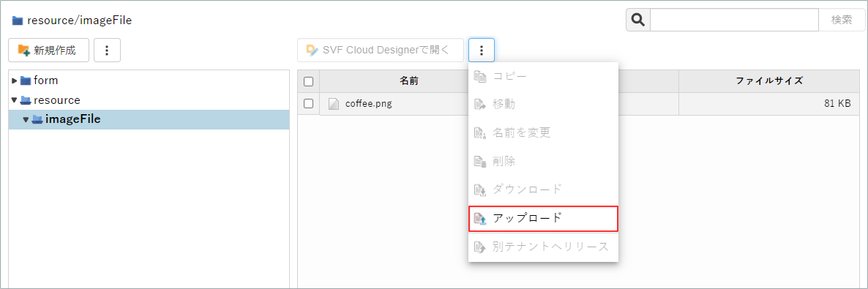Click the 新規作成 button
868x289 pixels.
point(49,50)
